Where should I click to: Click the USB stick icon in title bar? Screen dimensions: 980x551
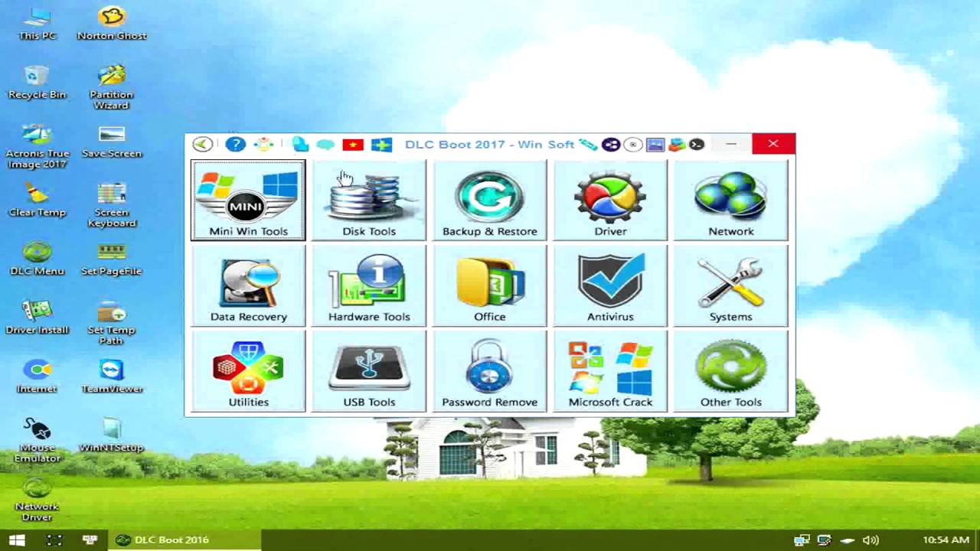point(588,144)
